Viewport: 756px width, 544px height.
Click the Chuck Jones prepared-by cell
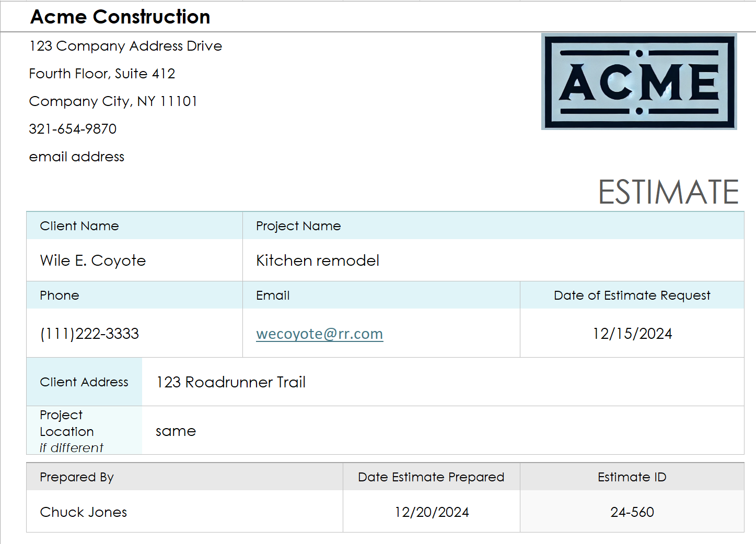pyautogui.click(x=84, y=512)
